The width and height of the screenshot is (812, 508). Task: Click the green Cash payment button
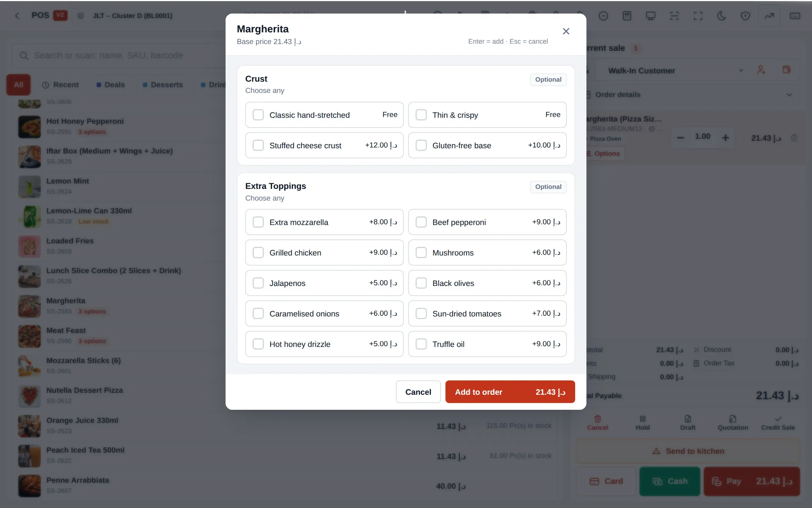(x=670, y=481)
